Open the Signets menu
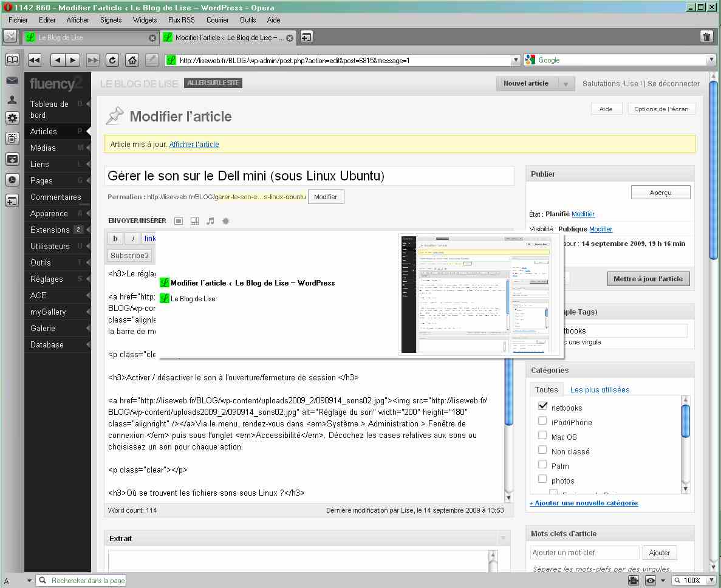721x588 pixels. click(x=111, y=20)
